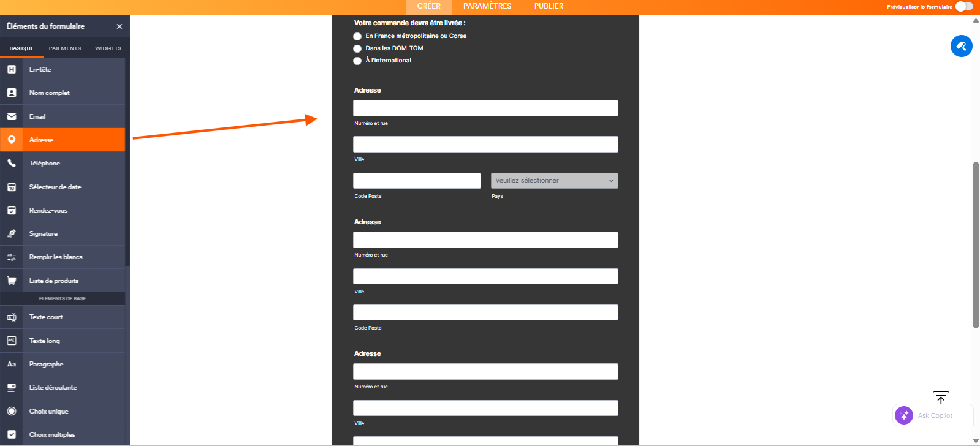Open the blue form designer paint roller
Viewport: 980px width, 446px height.
coord(961,46)
